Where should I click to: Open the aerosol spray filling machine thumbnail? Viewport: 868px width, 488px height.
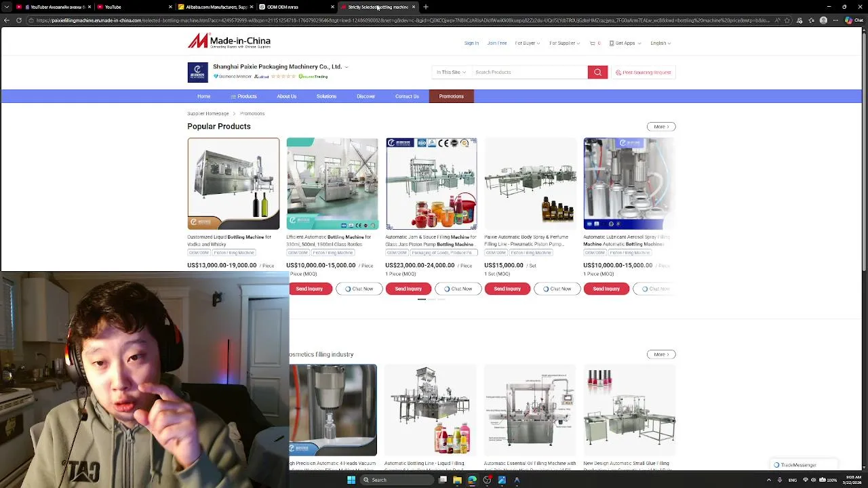pyautogui.click(x=629, y=184)
